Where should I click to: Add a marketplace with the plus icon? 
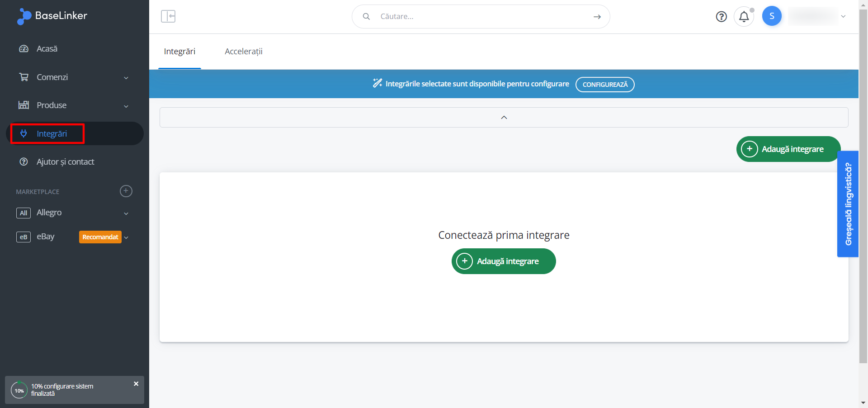coord(126,191)
